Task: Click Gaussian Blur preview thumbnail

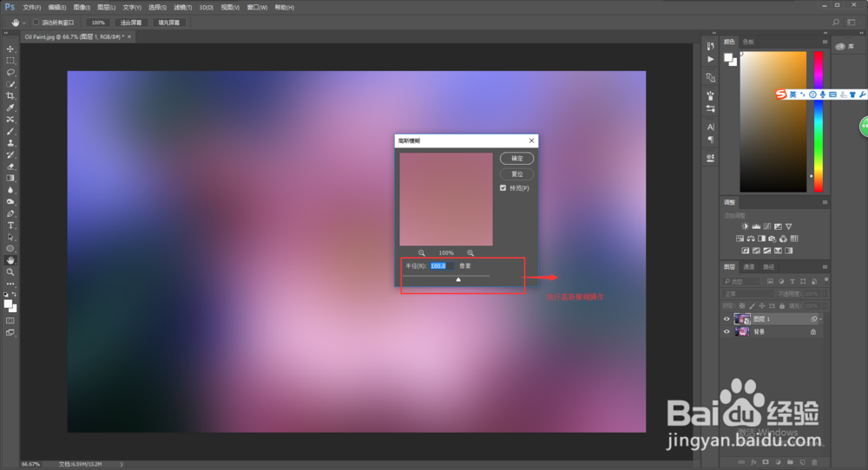Action: pyautogui.click(x=446, y=199)
